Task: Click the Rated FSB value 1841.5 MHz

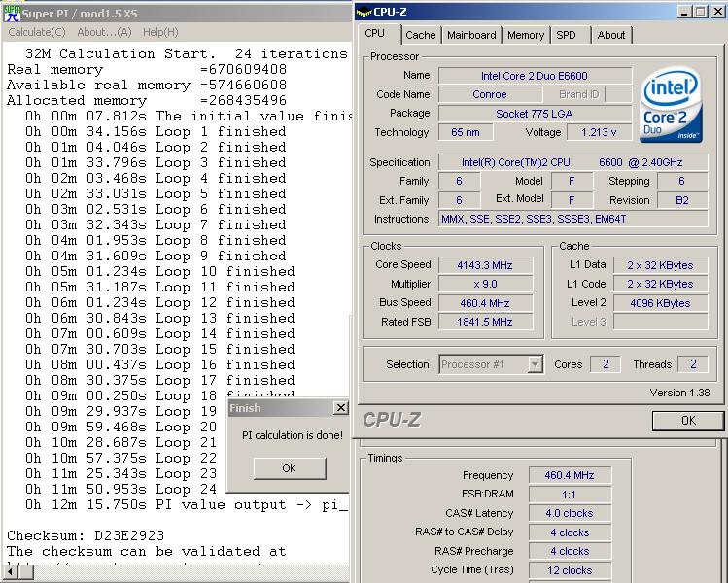Action: click(x=485, y=322)
